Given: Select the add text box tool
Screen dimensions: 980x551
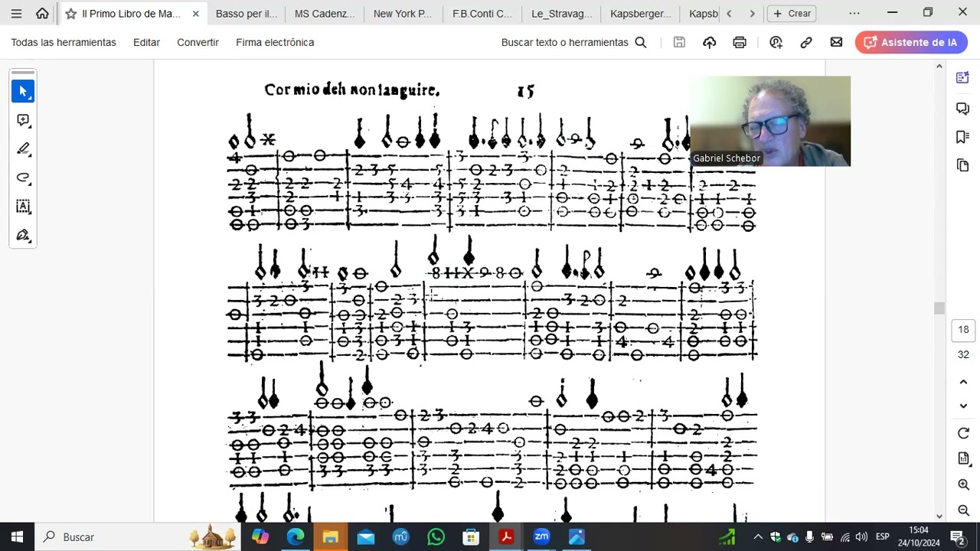Looking at the screenshot, I should click(23, 206).
